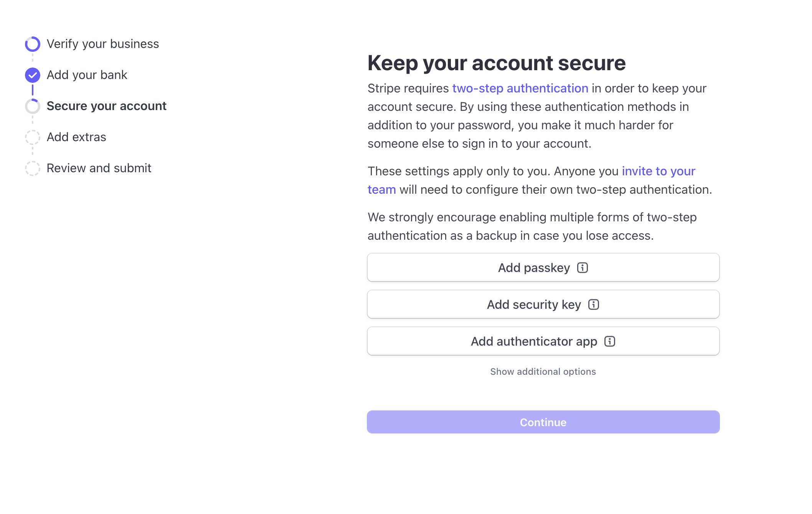Click the dashed circle beside Add extras

(33, 137)
